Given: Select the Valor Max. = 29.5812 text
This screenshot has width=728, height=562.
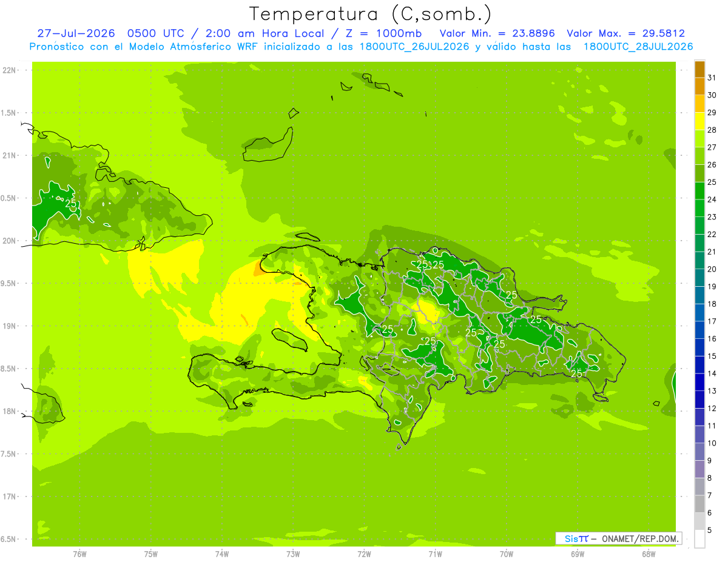Looking at the screenshot, I should (x=625, y=33).
